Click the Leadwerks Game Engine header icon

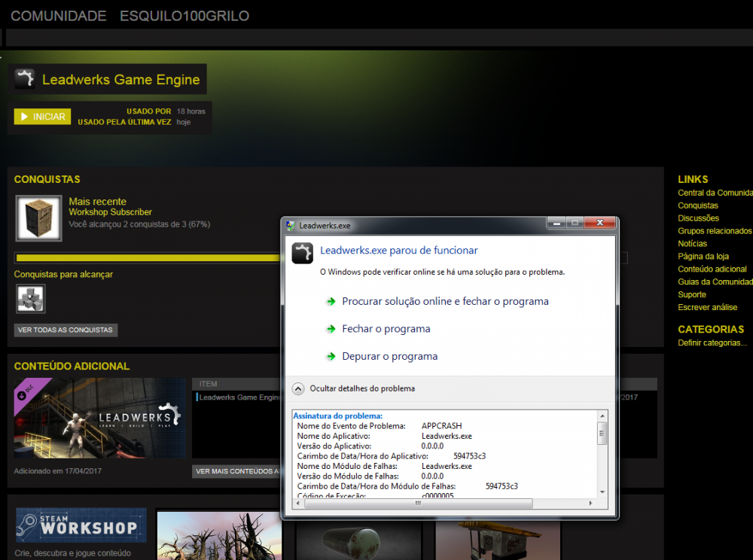pyautogui.click(x=25, y=79)
